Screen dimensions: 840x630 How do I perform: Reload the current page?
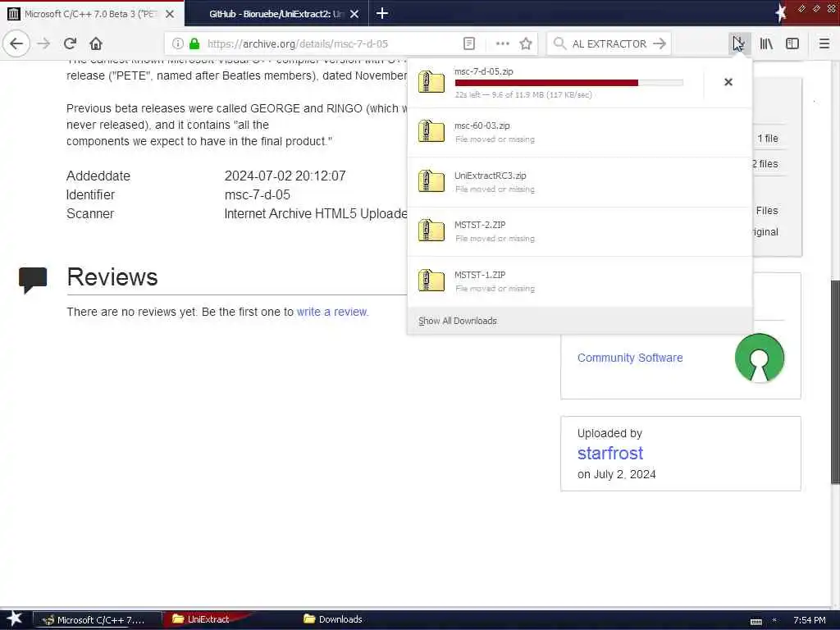coord(71,43)
